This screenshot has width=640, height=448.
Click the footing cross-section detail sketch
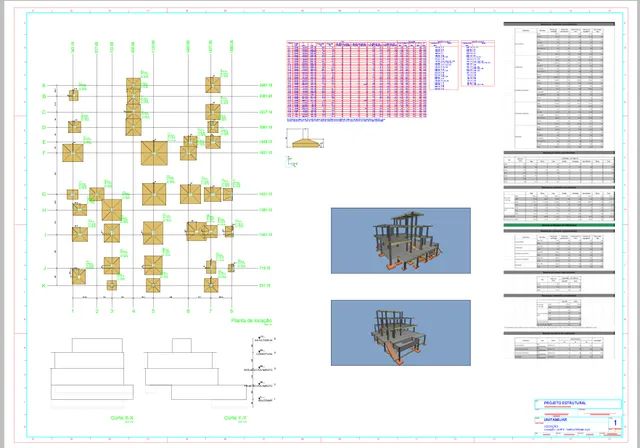[x=304, y=138]
